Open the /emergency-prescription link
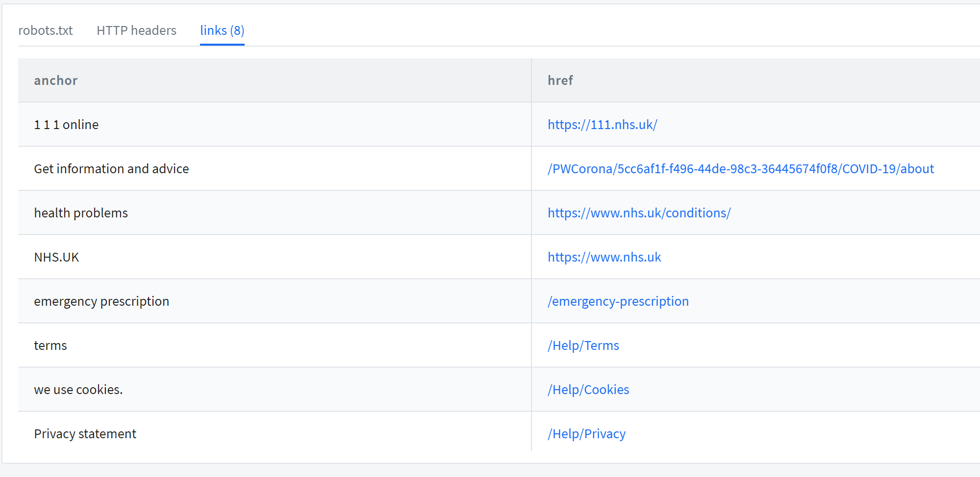This screenshot has width=980, height=477. [618, 301]
